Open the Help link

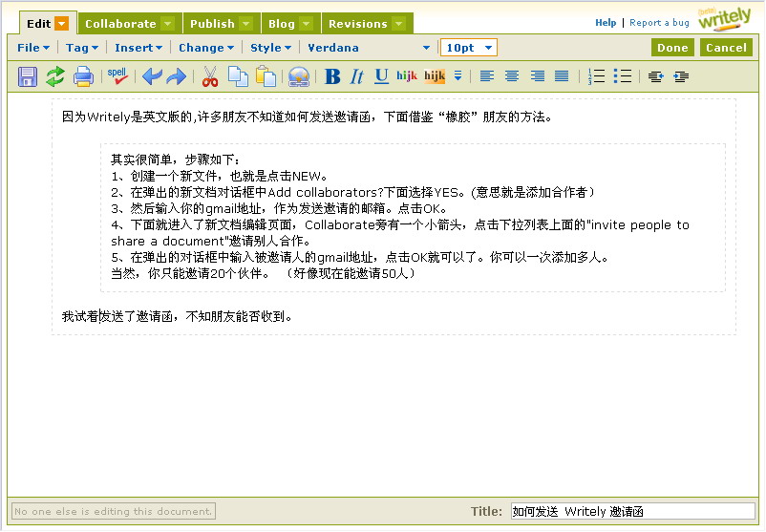tap(606, 23)
